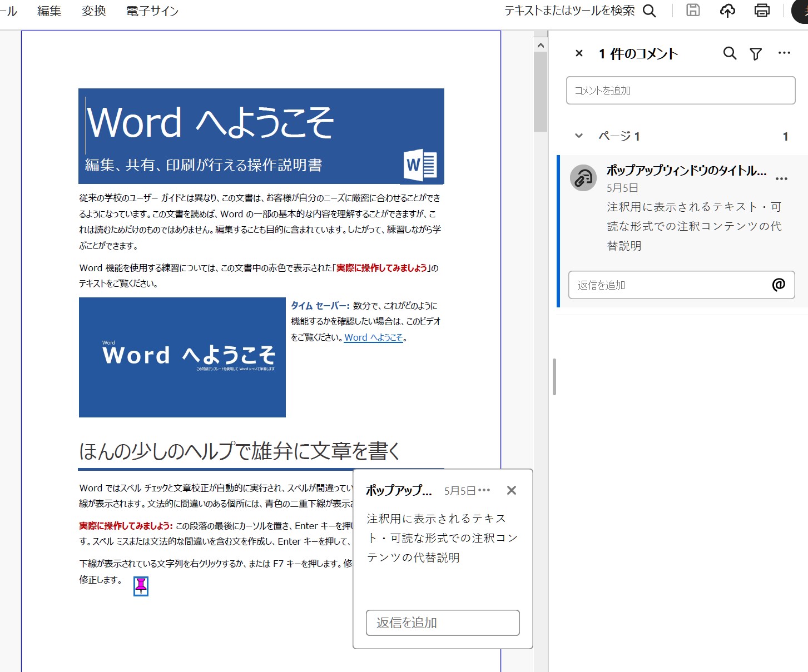Close the comments panel with X
Image resolution: width=808 pixels, height=672 pixels.
pos(579,53)
